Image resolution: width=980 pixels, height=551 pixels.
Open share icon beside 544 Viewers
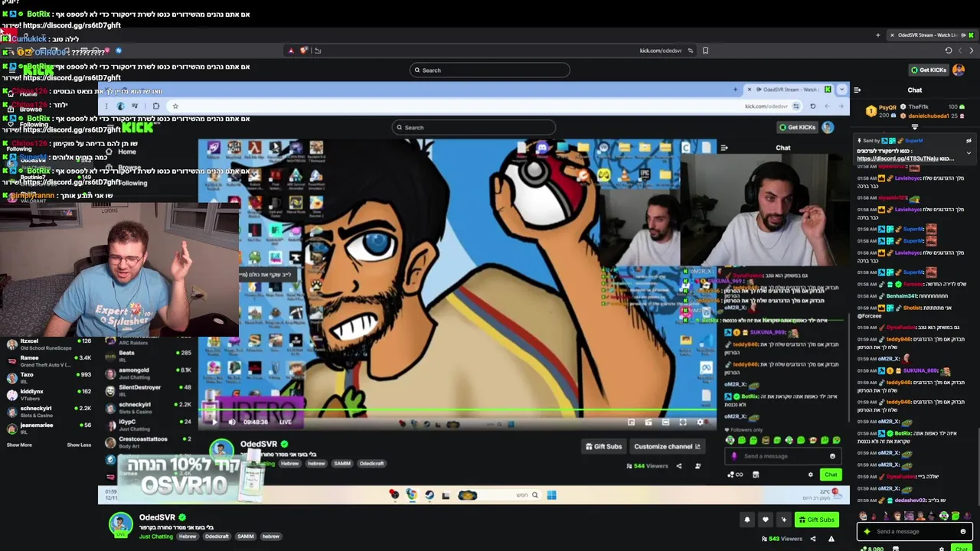[678, 465]
